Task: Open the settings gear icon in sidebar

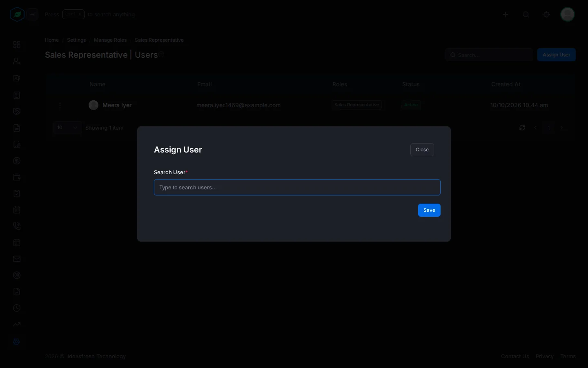Action: (x=17, y=341)
